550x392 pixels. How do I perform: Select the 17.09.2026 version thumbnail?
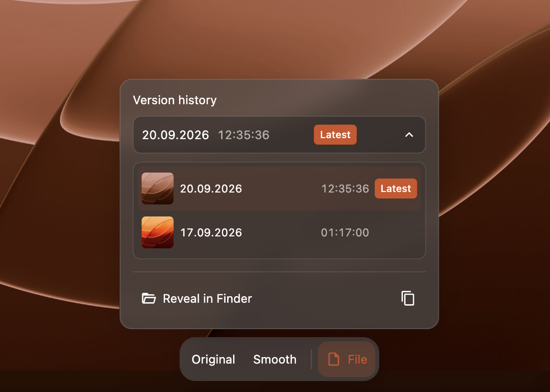pyautogui.click(x=158, y=232)
